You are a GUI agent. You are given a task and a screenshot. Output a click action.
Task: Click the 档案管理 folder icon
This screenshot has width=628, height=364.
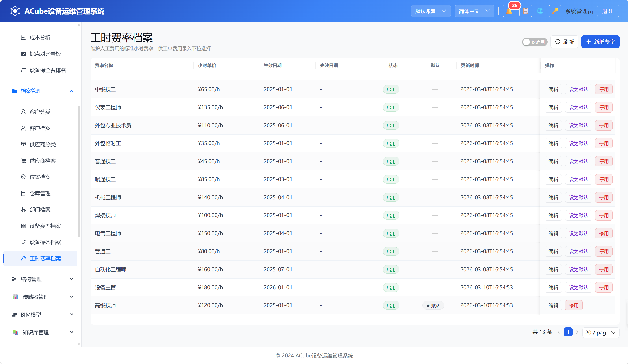pos(15,91)
